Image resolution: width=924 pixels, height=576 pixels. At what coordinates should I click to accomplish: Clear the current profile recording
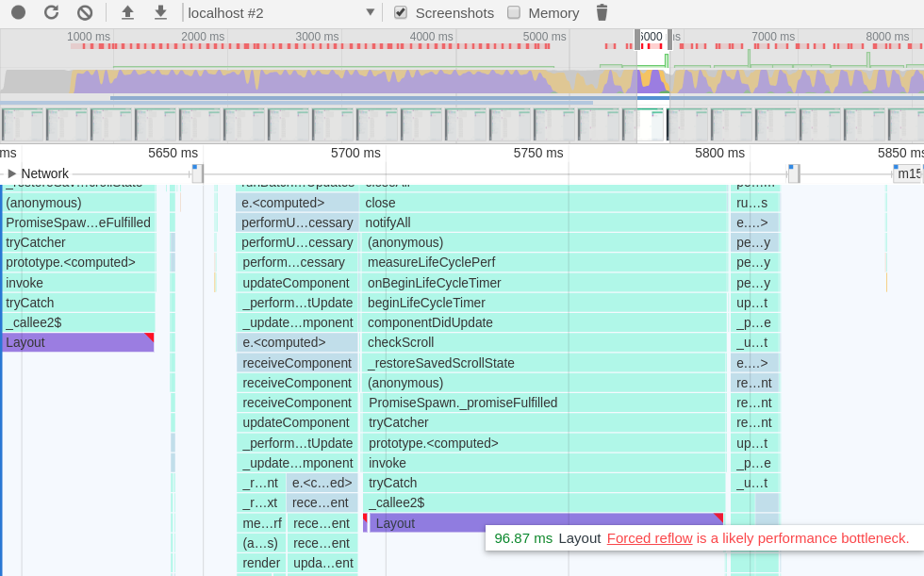[x=85, y=12]
